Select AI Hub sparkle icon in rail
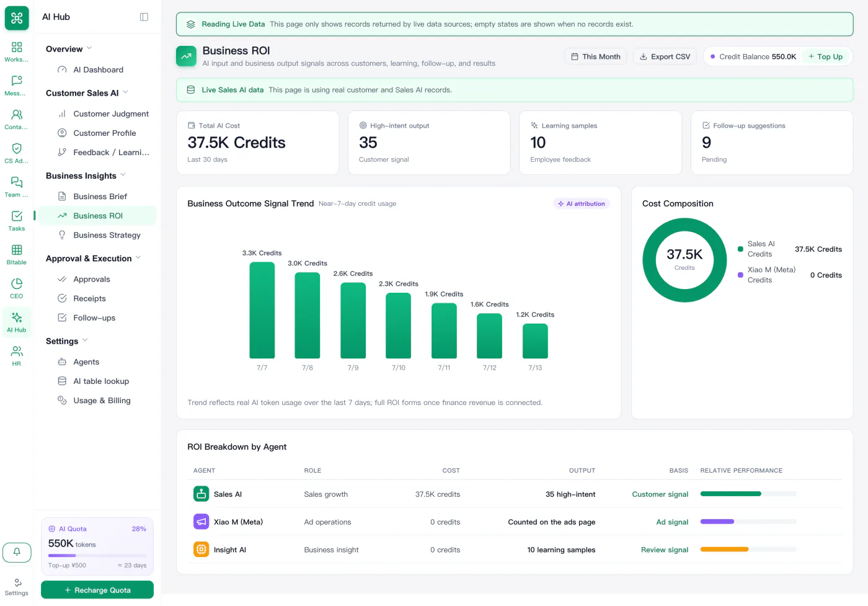 click(x=17, y=323)
